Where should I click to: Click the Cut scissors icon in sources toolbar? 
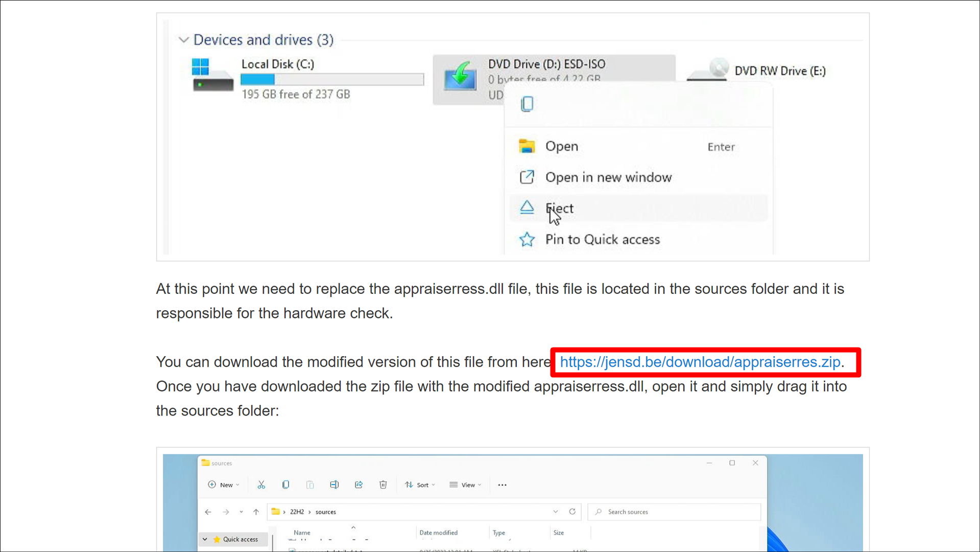261,485
